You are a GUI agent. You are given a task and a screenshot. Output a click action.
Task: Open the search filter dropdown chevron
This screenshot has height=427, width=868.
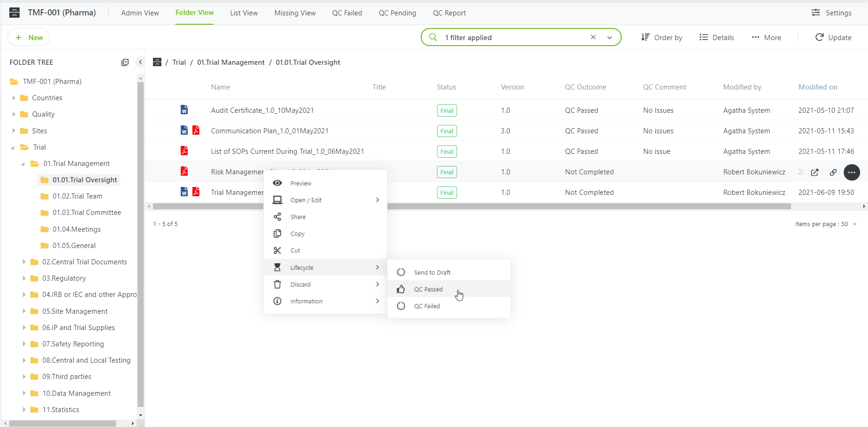(x=609, y=37)
